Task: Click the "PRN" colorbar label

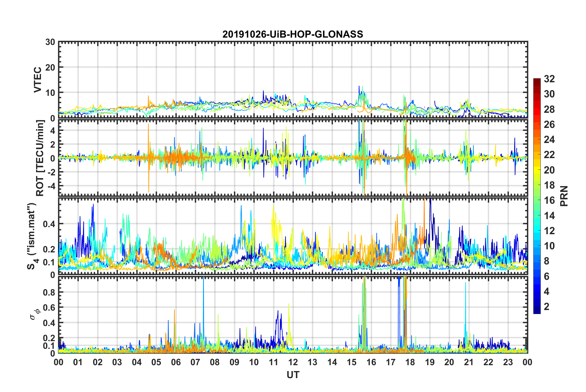Action: (564, 196)
